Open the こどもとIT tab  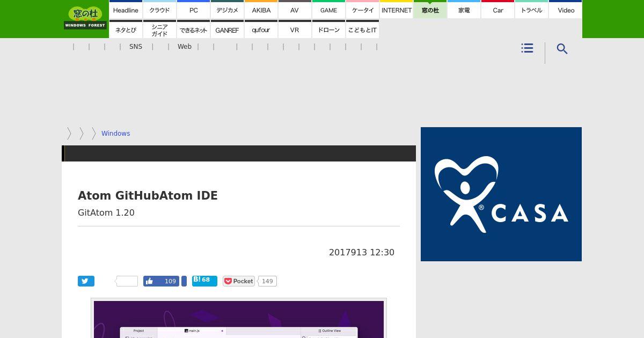(x=362, y=30)
